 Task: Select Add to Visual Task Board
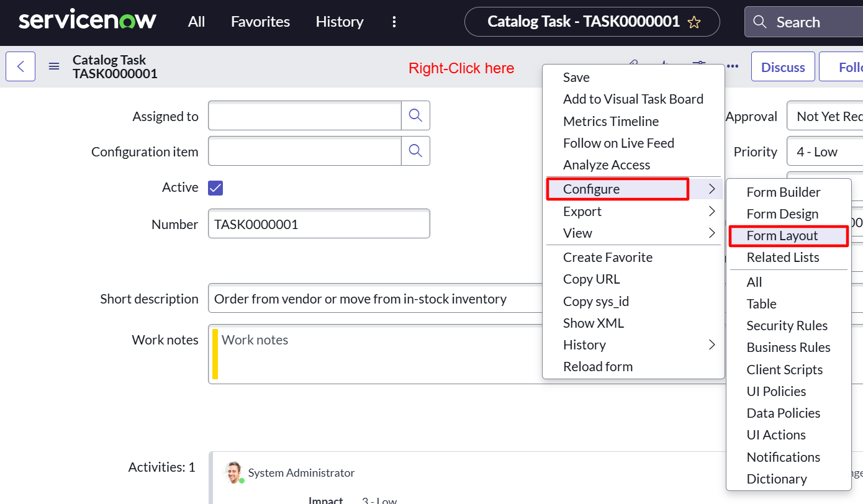(x=633, y=99)
